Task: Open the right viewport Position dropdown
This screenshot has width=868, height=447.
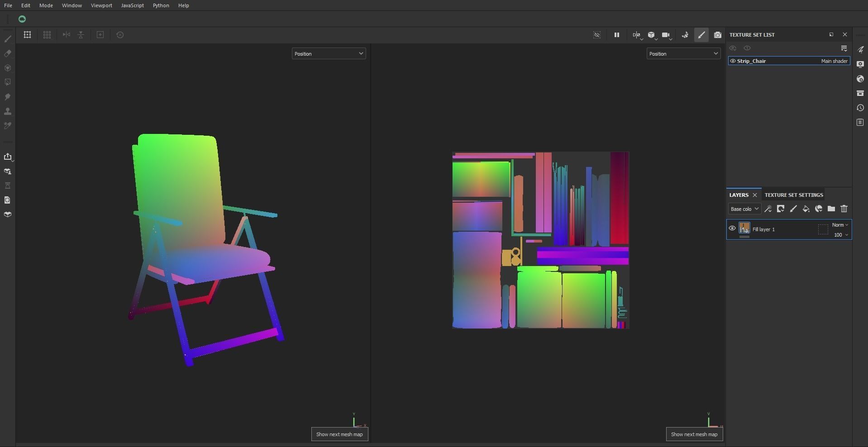Action: click(x=683, y=54)
